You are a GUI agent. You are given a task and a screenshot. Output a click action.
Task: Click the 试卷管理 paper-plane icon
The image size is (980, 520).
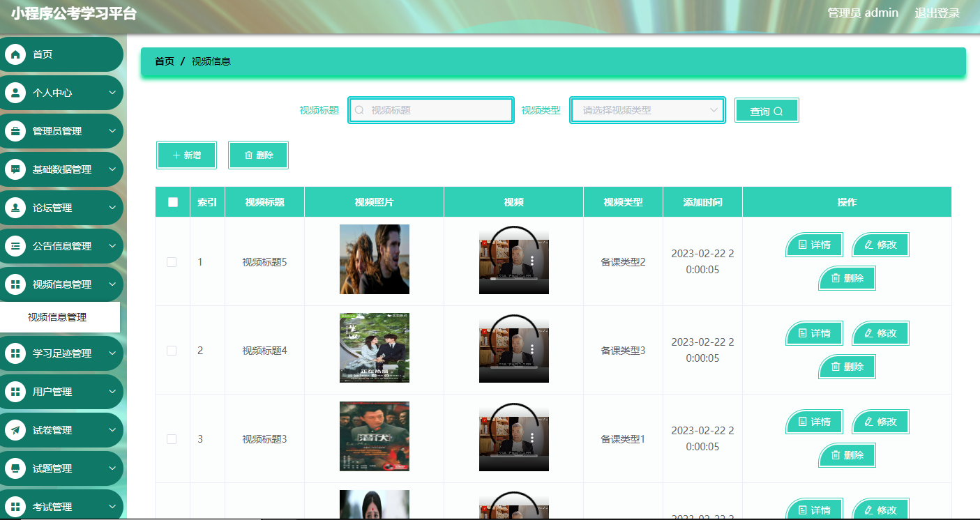pos(15,430)
